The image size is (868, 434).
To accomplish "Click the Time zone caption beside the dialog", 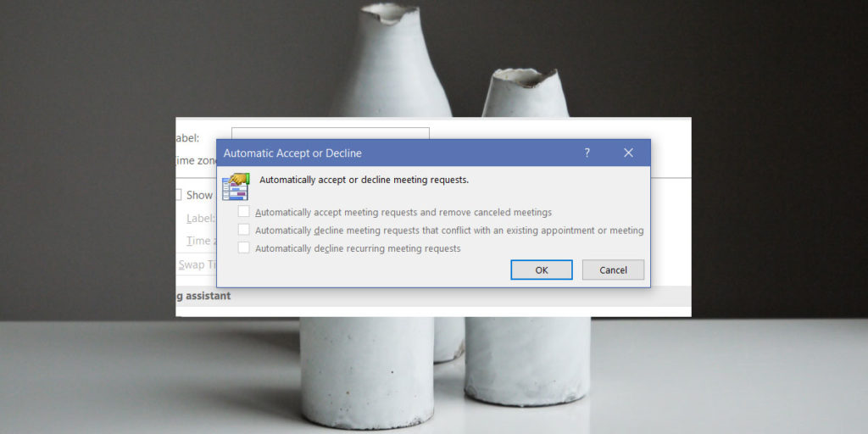I will click(x=196, y=160).
